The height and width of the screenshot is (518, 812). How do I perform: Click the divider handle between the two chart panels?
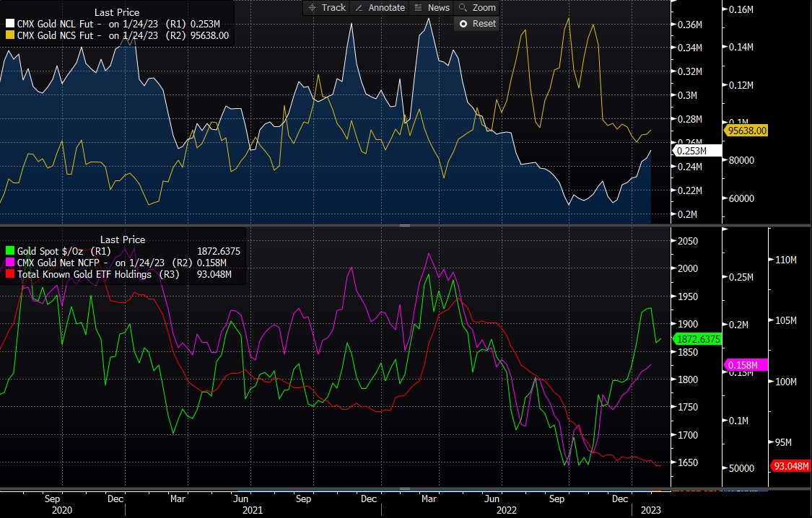[405, 226]
